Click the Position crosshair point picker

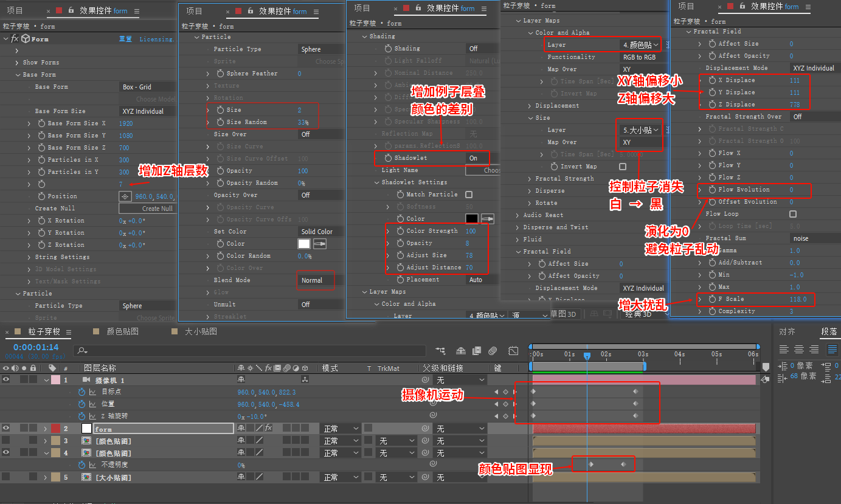click(125, 196)
